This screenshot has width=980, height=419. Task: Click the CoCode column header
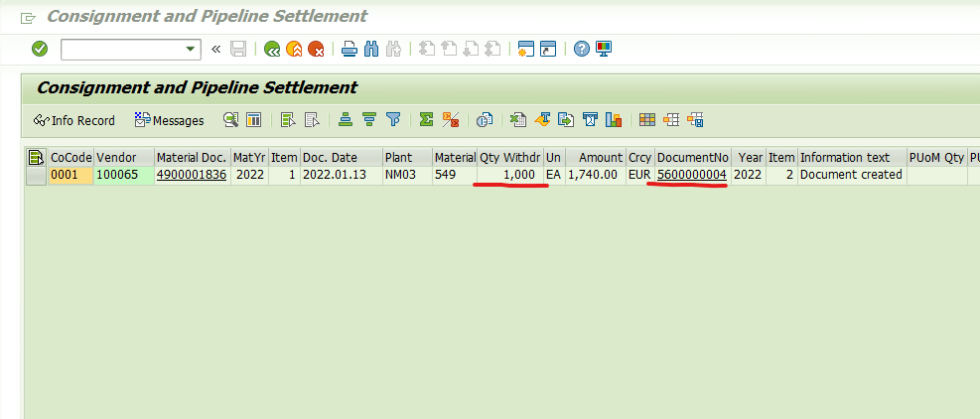(71, 158)
